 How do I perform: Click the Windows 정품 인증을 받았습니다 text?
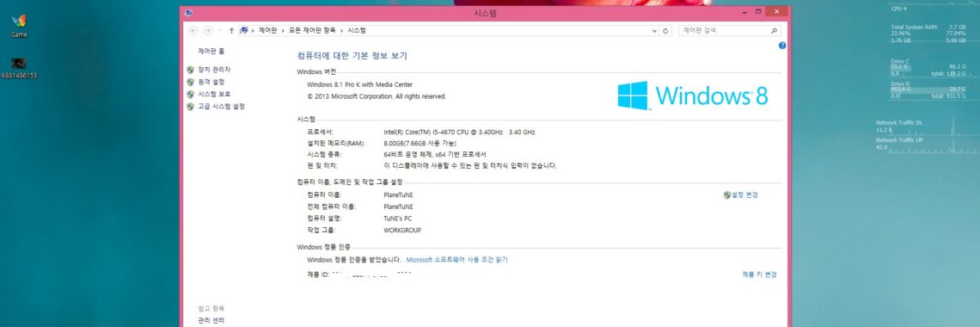[354, 260]
